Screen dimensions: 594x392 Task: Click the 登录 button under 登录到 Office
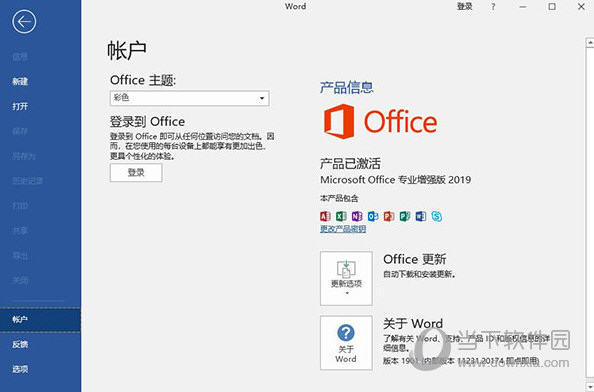point(136,173)
